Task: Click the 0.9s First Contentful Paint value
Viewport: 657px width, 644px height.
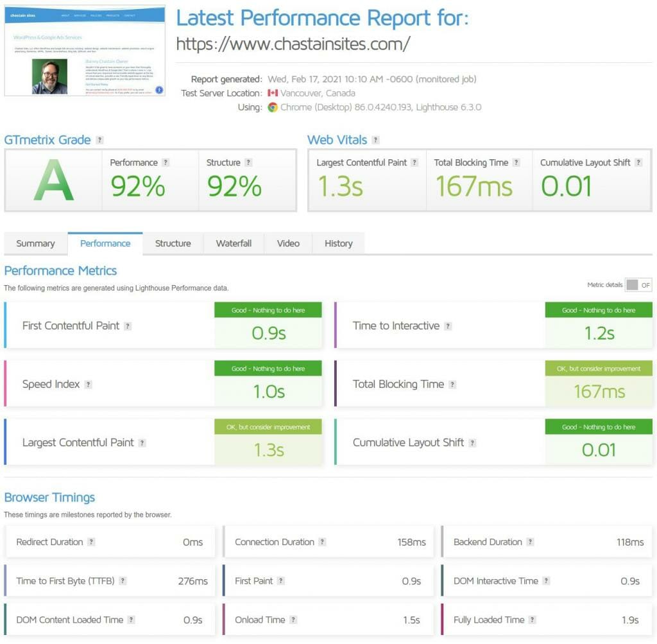Action: (269, 333)
